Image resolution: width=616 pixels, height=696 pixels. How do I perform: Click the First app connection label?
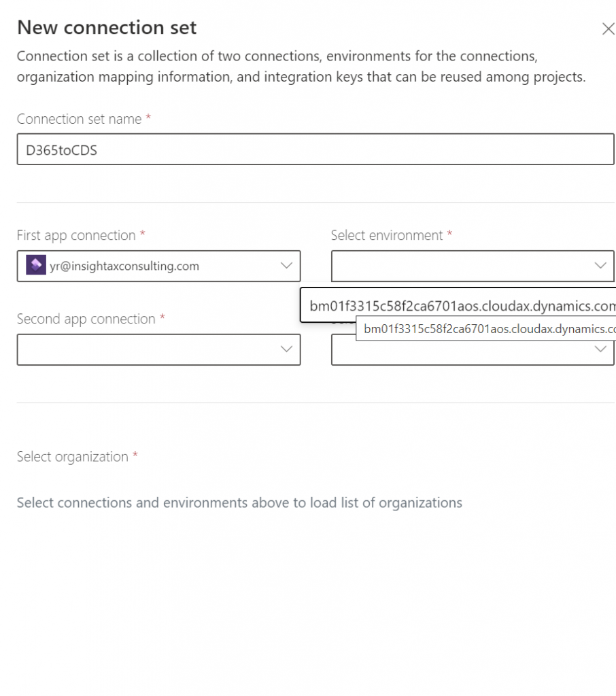(76, 236)
